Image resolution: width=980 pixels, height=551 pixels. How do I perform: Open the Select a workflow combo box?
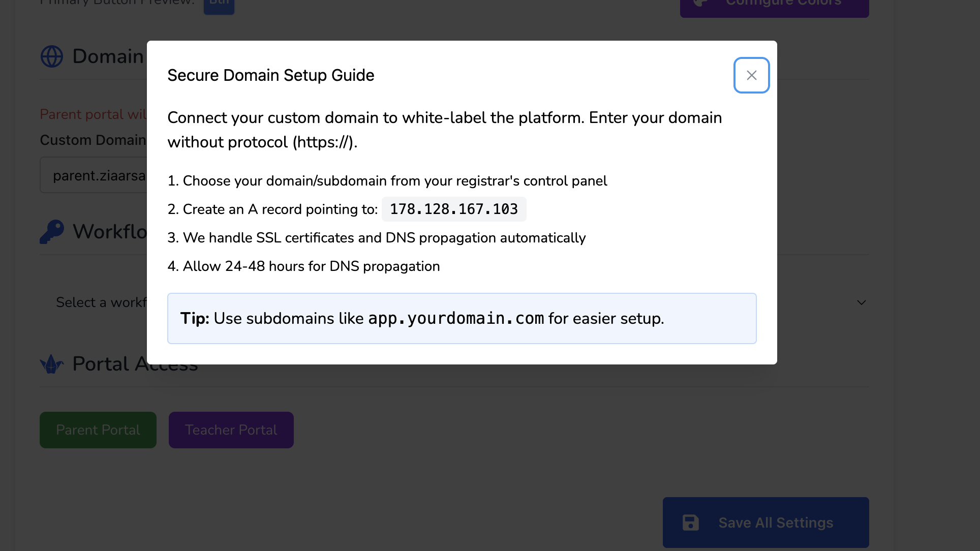pyautogui.click(x=101, y=302)
